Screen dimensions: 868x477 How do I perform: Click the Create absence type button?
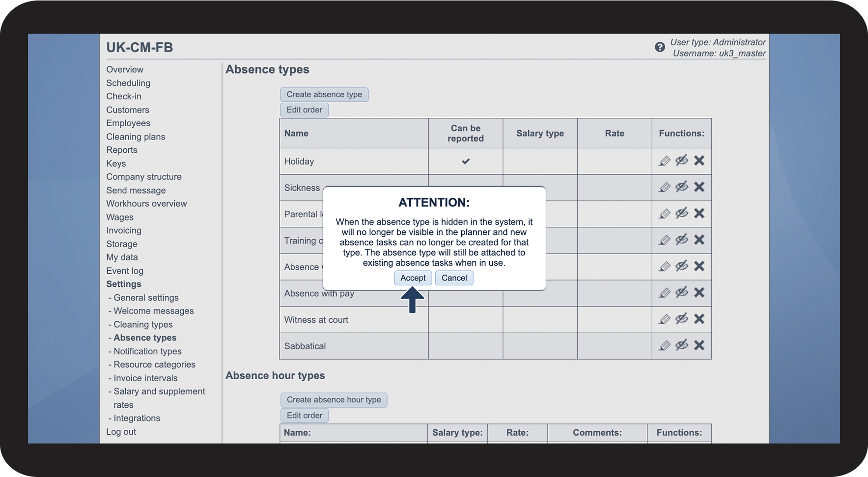point(324,94)
